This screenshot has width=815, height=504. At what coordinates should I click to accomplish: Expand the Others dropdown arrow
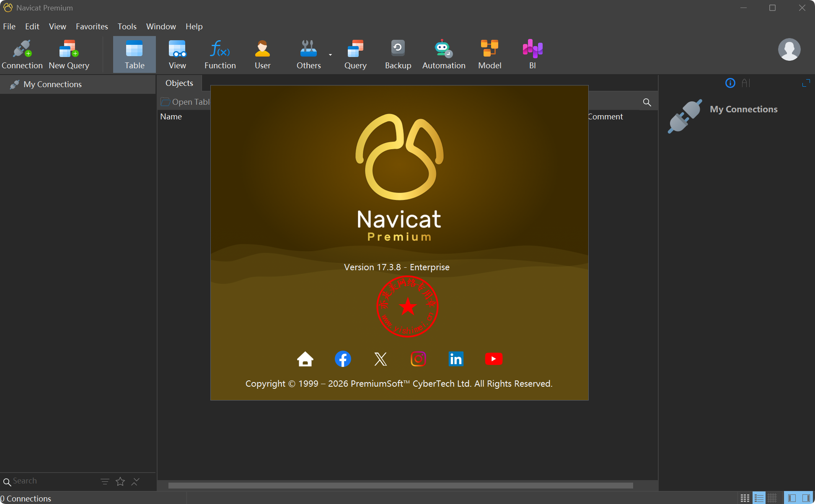click(x=330, y=55)
